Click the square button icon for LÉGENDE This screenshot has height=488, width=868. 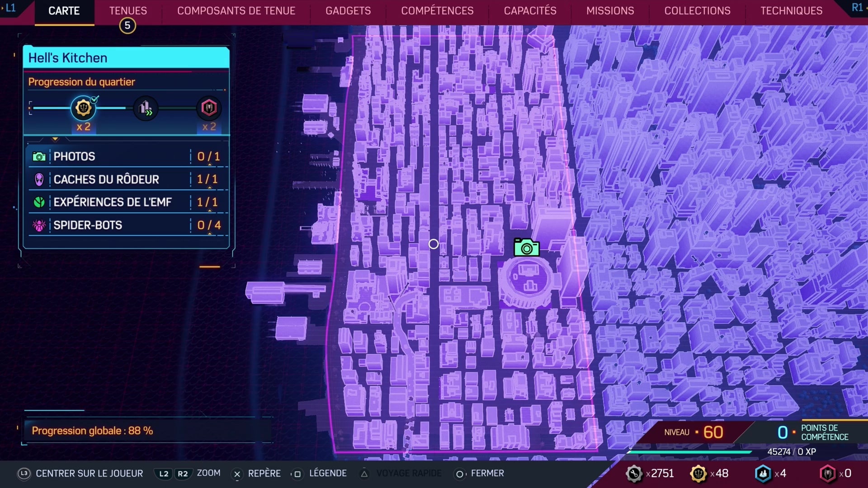(x=297, y=474)
